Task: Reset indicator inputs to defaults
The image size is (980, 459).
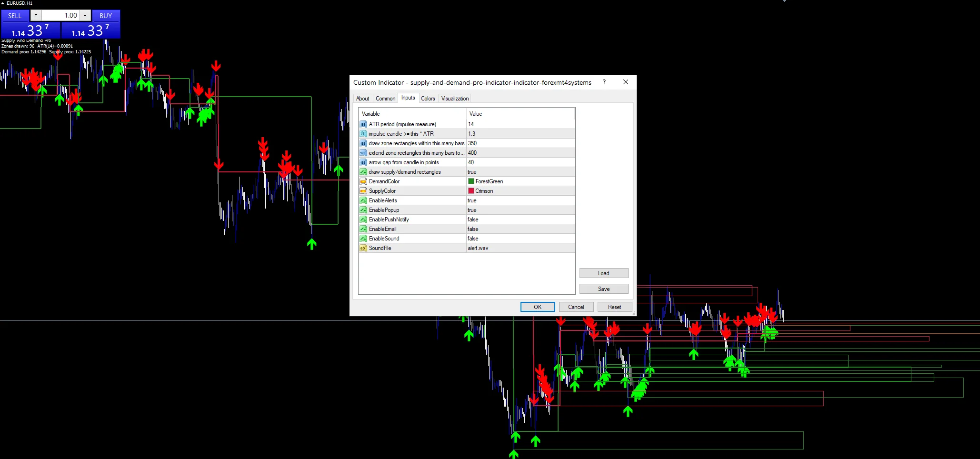Action: pyautogui.click(x=614, y=307)
